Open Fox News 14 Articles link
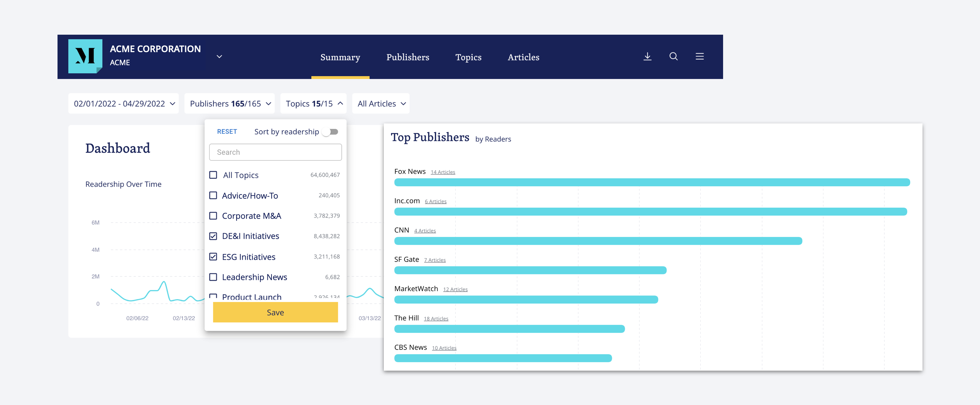This screenshot has width=980, height=405. pos(442,172)
